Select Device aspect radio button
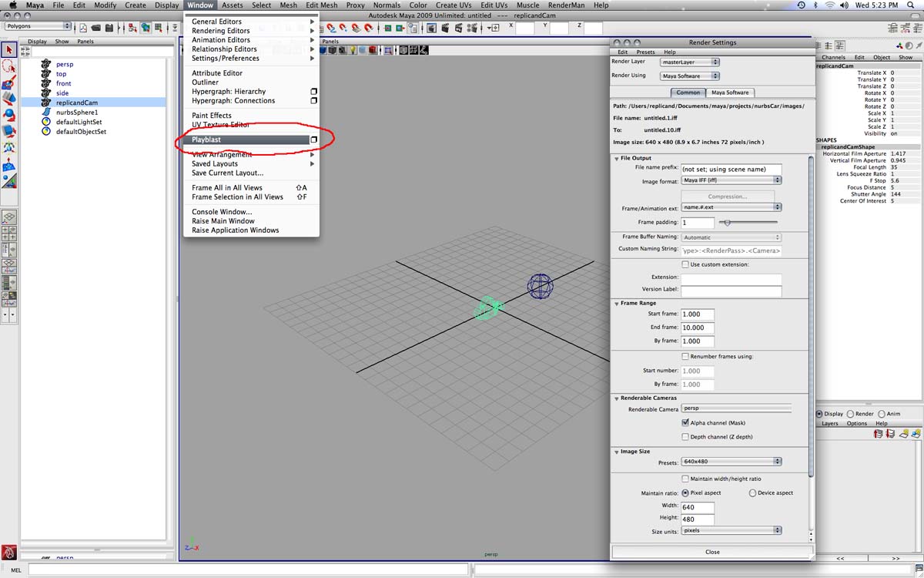The width and height of the screenshot is (924, 578). 752,493
